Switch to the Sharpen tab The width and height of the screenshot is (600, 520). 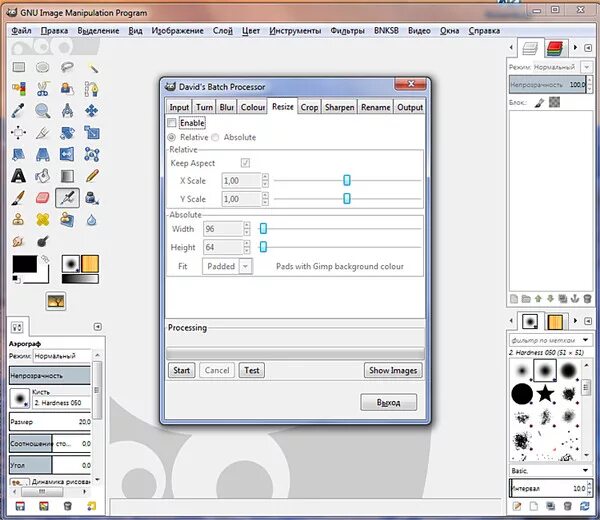339,107
